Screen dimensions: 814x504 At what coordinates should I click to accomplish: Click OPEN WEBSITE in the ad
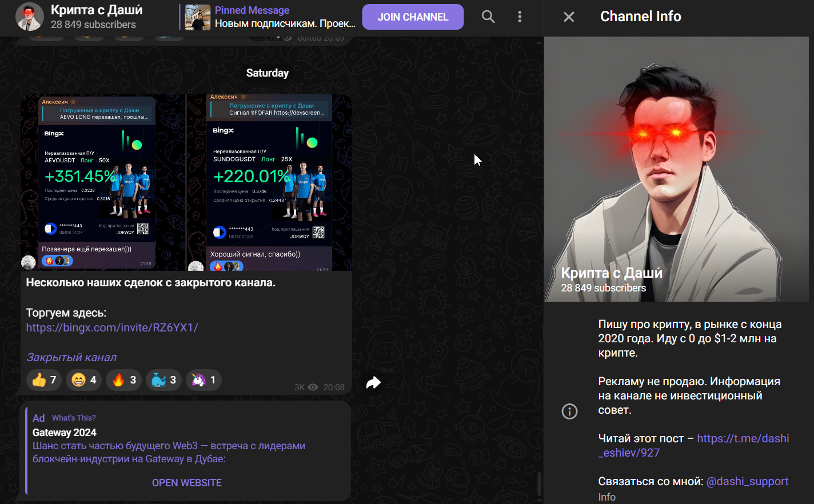point(187,483)
